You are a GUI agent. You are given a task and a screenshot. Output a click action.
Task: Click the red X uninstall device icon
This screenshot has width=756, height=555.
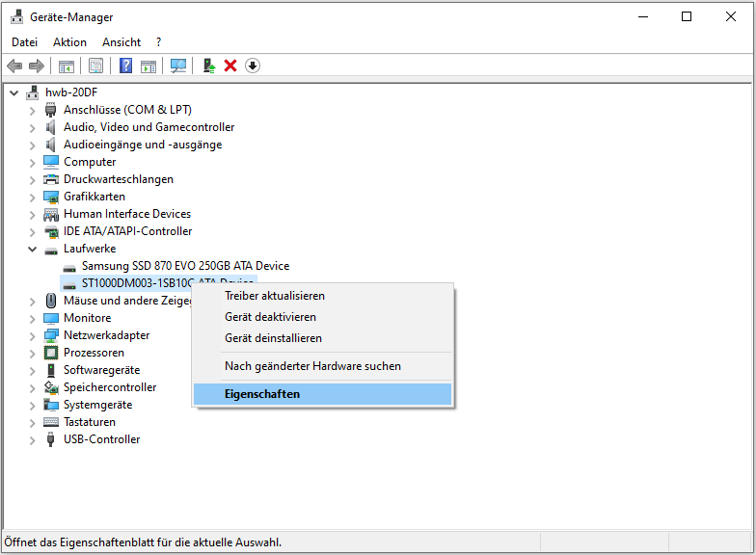230,66
